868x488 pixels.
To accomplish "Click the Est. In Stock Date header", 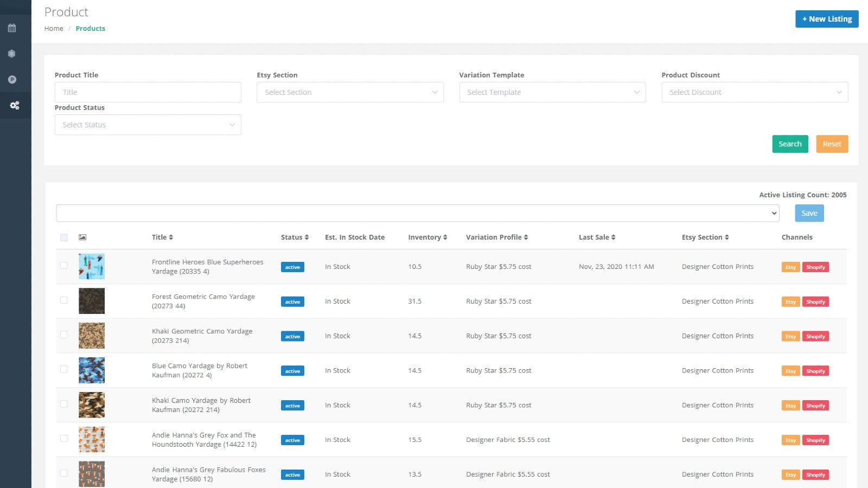I will pyautogui.click(x=355, y=237).
